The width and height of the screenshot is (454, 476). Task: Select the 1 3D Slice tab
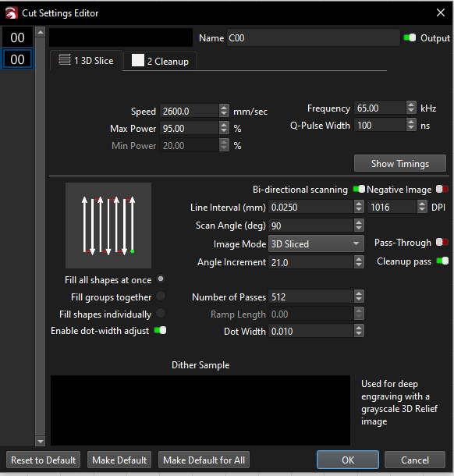[x=86, y=60]
